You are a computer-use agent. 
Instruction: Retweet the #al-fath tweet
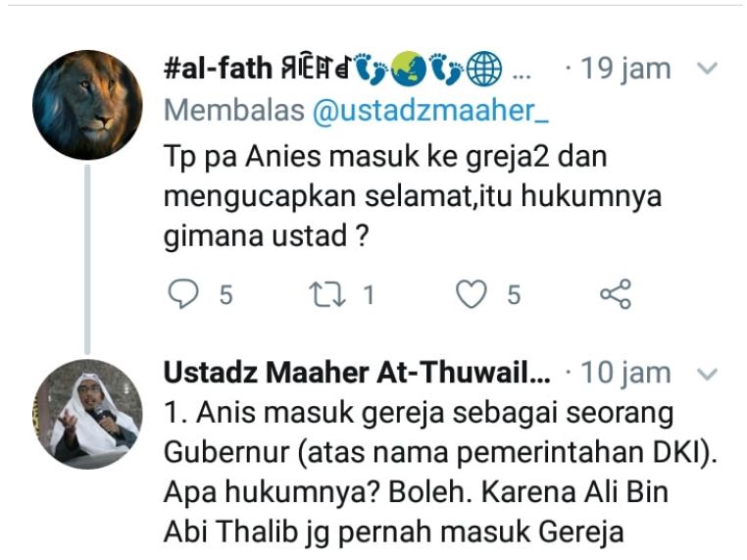326,293
